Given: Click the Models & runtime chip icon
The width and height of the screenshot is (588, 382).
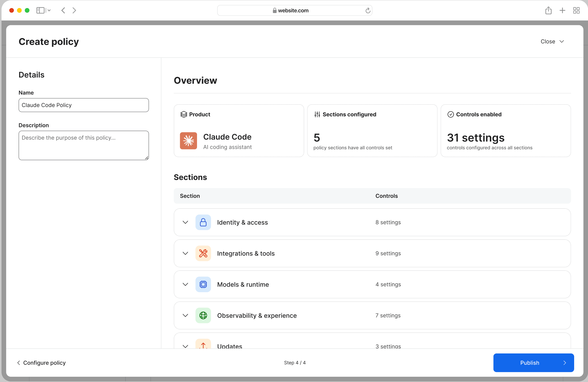Looking at the screenshot, I should pos(203,284).
